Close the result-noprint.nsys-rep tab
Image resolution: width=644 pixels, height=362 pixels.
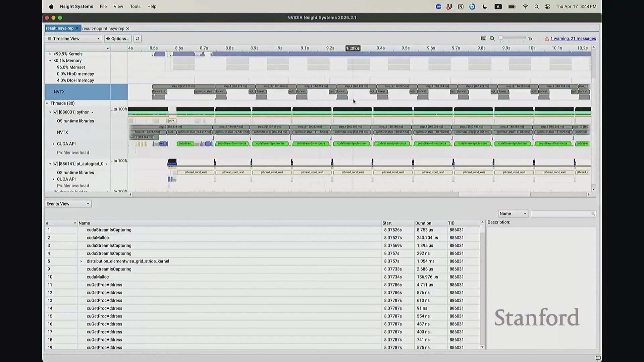click(x=128, y=29)
